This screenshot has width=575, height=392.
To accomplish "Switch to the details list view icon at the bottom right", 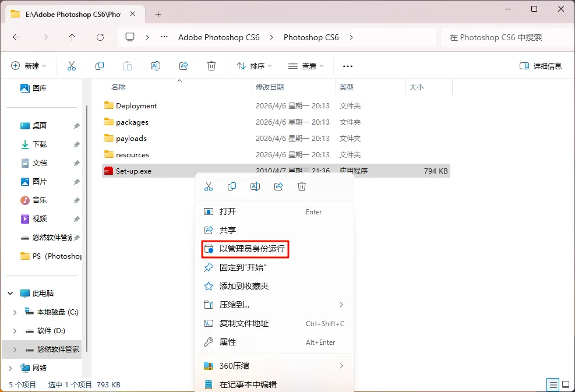I will tap(553, 384).
